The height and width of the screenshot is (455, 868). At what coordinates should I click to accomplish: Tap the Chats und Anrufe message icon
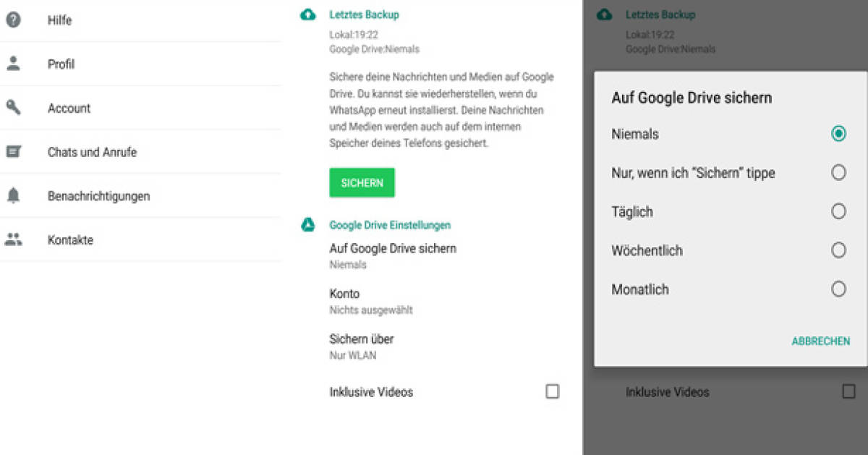click(x=13, y=152)
